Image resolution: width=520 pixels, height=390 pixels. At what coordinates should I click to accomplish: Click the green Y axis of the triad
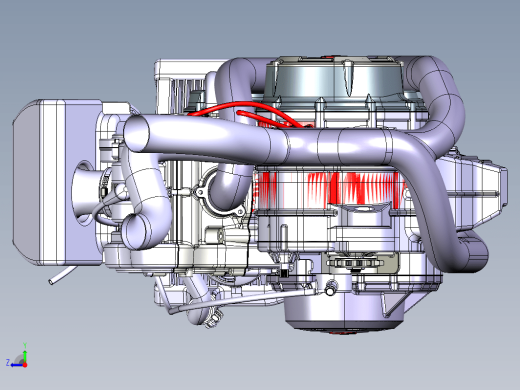pos(25,355)
